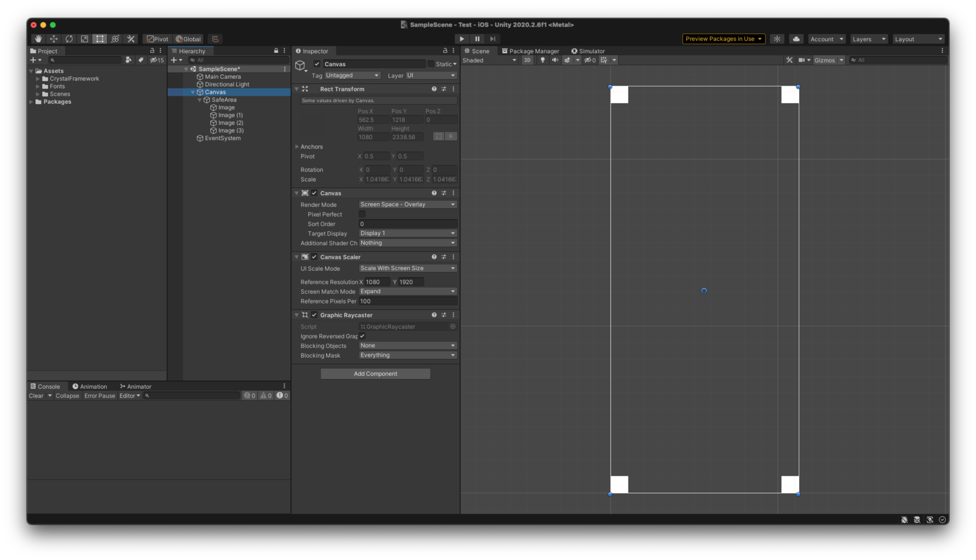The image size is (976, 560).
Task: Open the Package Manager tab
Action: point(530,51)
